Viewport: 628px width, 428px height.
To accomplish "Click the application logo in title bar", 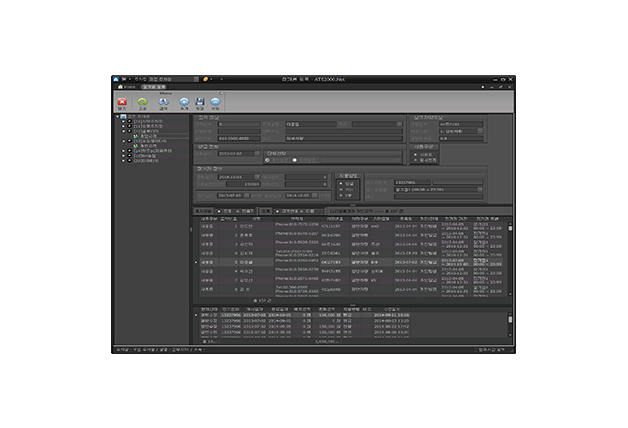I will (x=116, y=79).
